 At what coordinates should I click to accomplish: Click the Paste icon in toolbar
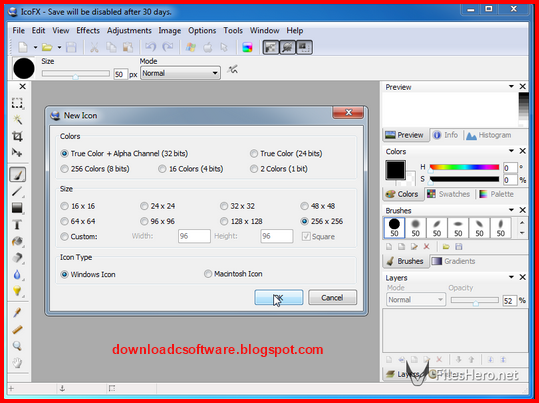point(128,47)
